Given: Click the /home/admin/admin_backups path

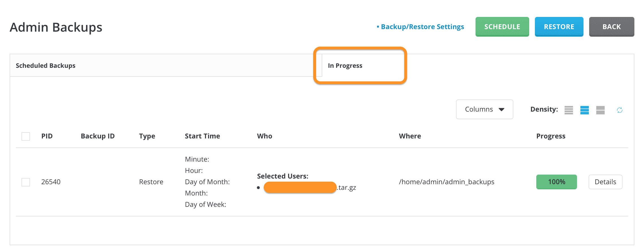Looking at the screenshot, I should [x=446, y=182].
